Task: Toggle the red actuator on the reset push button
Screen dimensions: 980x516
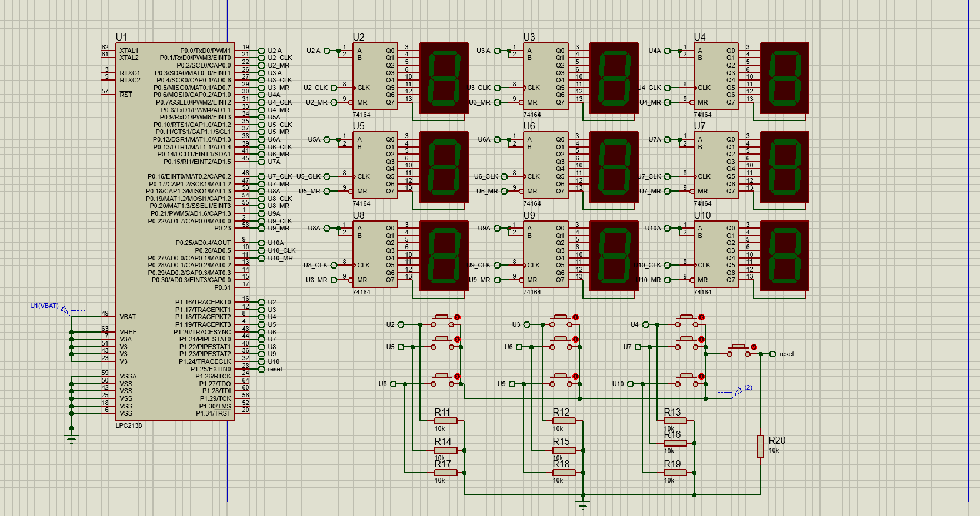Action: point(754,347)
